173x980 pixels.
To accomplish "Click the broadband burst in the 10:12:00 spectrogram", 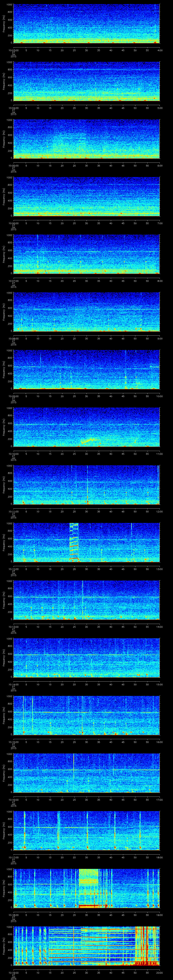I will [74, 543].
